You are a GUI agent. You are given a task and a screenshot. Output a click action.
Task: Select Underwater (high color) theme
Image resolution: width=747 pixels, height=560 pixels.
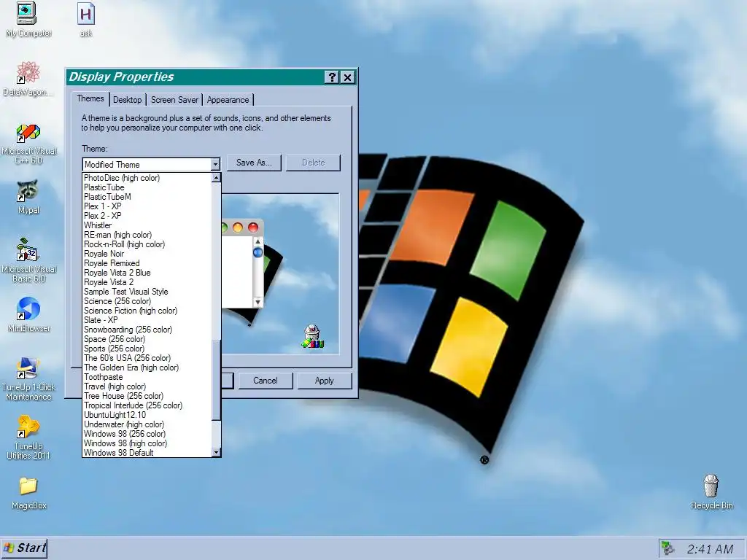pyautogui.click(x=147, y=424)
